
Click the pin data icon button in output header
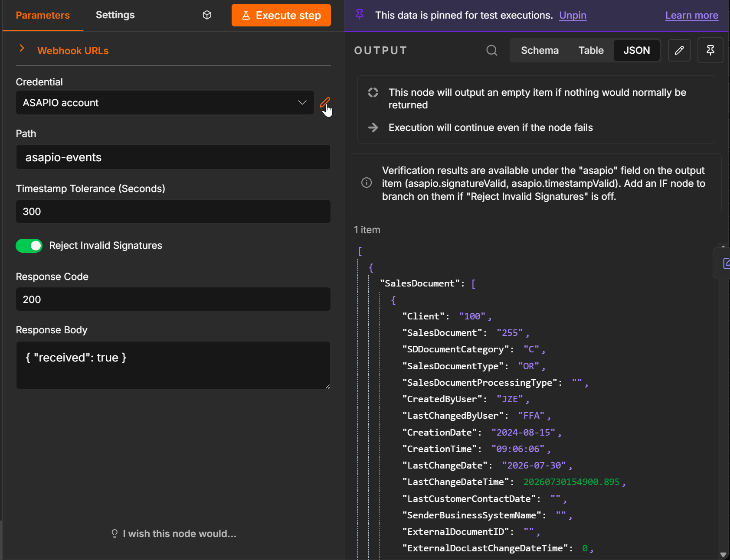click(710, 50)
